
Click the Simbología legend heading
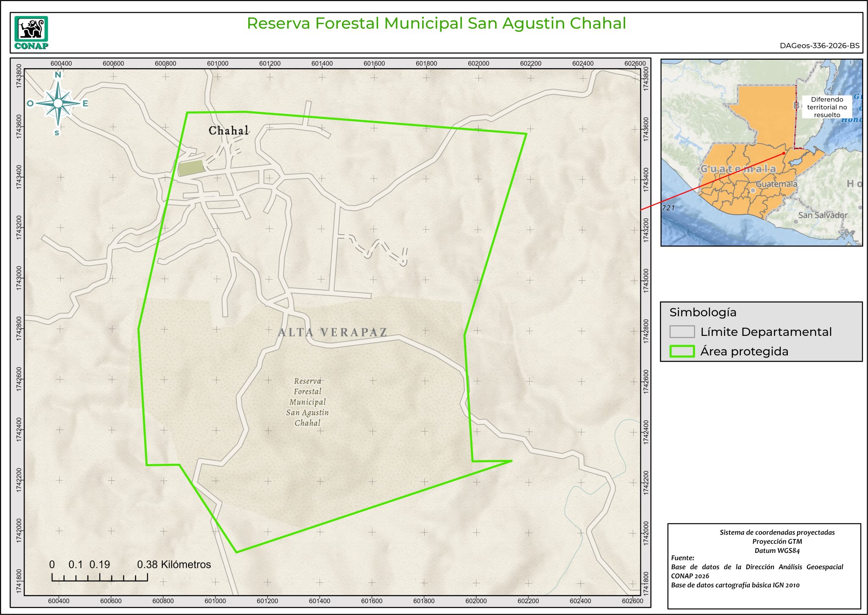click(703, 313)
